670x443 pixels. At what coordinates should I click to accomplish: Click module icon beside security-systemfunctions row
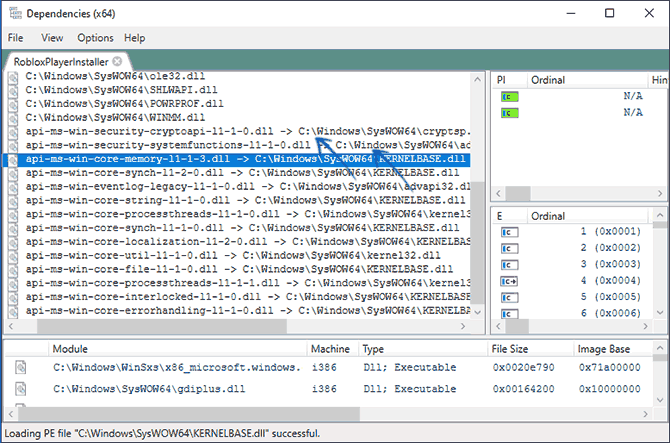pos(13,146)
